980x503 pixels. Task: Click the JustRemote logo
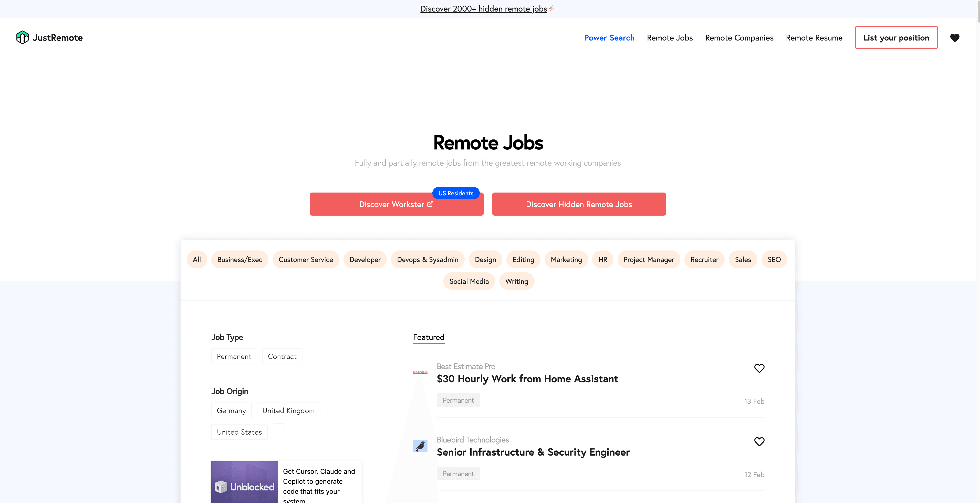click(x=49, y=37)
